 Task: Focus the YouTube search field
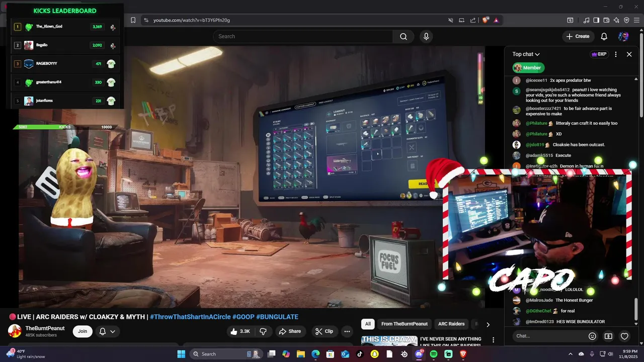[303, 36]
